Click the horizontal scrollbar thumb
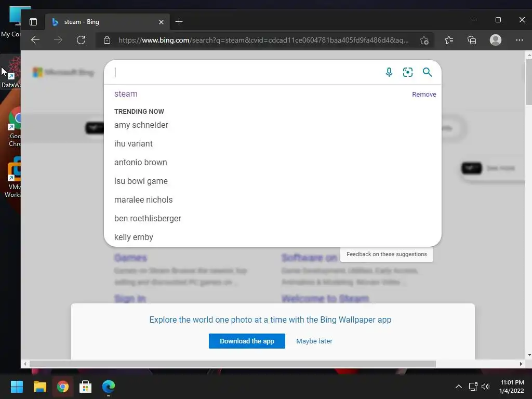This screenshot has width=532, height=399. click(x=232, y=364)
